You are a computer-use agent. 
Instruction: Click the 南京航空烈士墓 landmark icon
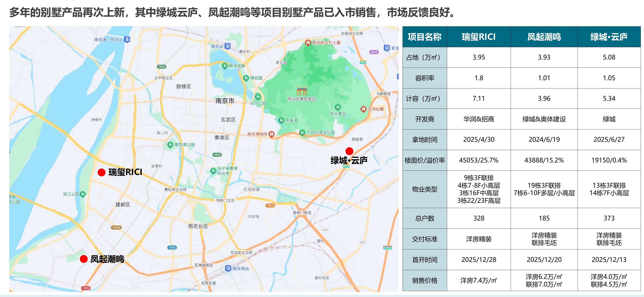pyautogui.click(x=308, y=43)
